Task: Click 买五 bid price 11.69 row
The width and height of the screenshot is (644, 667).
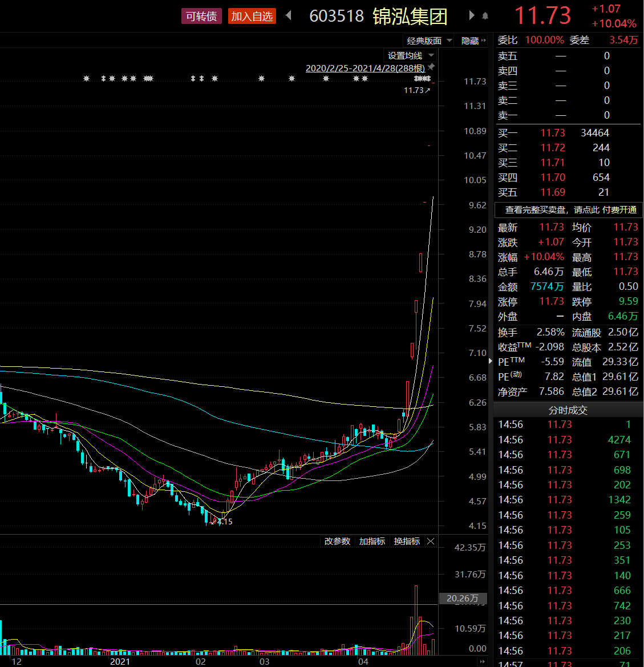Action: [x=568, y=192]
